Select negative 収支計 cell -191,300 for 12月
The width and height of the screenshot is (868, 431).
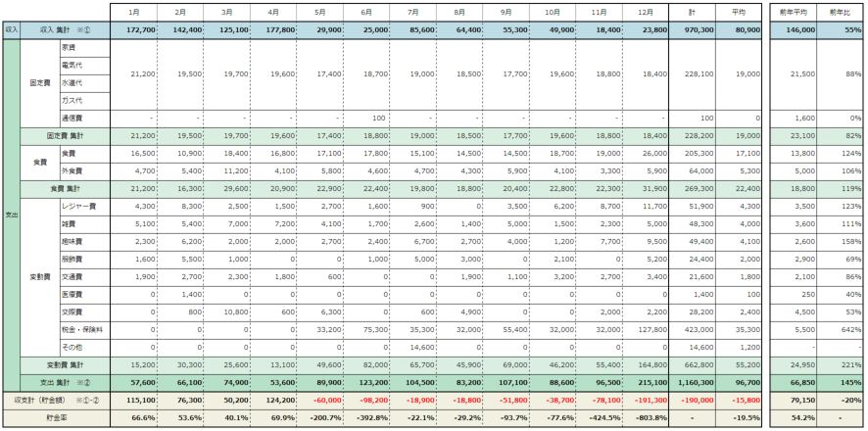(645, 401)
